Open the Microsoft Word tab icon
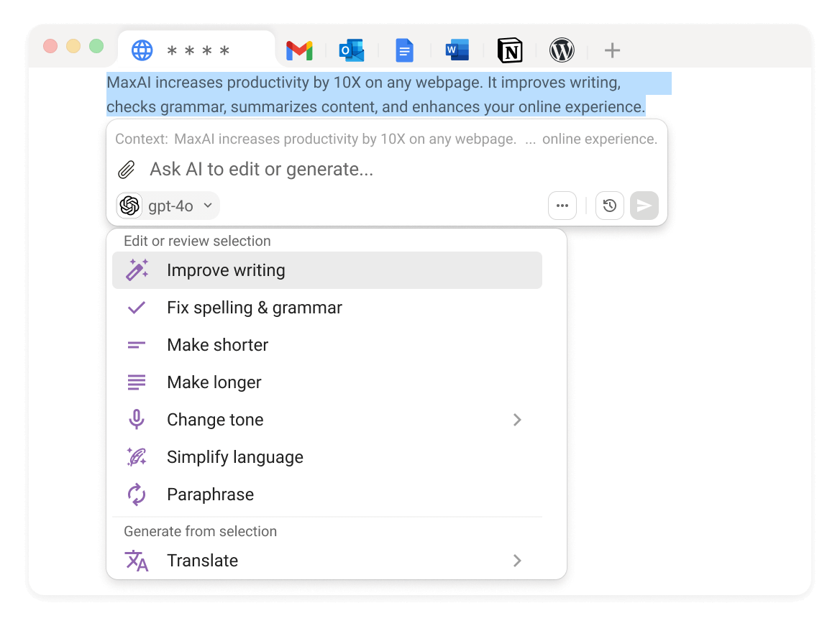This screenshot has height=621, width=840. pyautogui.click(x=457, y=50)
